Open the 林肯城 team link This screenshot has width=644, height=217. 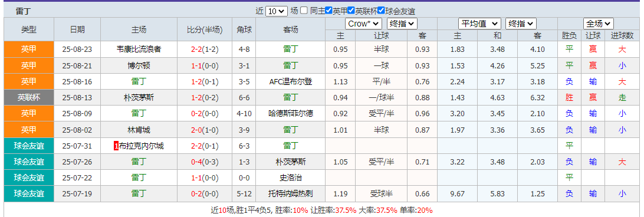tap(139, 130)
